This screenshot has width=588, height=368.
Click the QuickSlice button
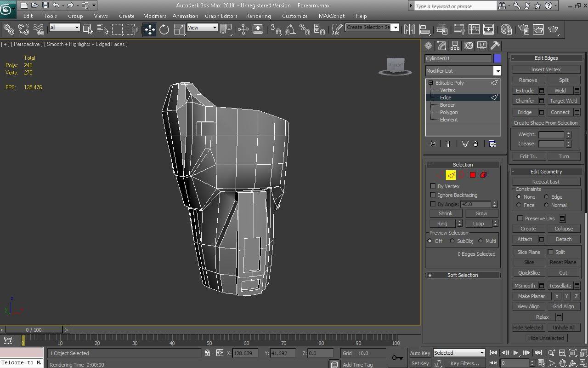529,273
